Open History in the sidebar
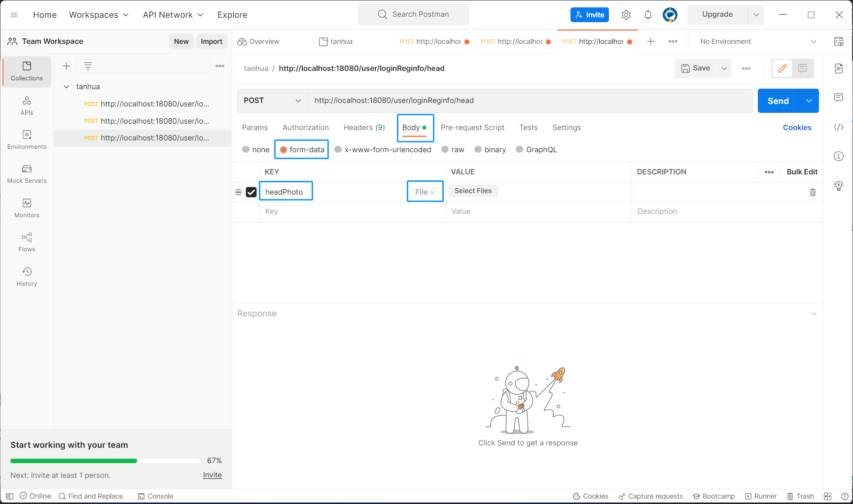The height and width of the screenshot is (504, 853). (x=27, y=277)
